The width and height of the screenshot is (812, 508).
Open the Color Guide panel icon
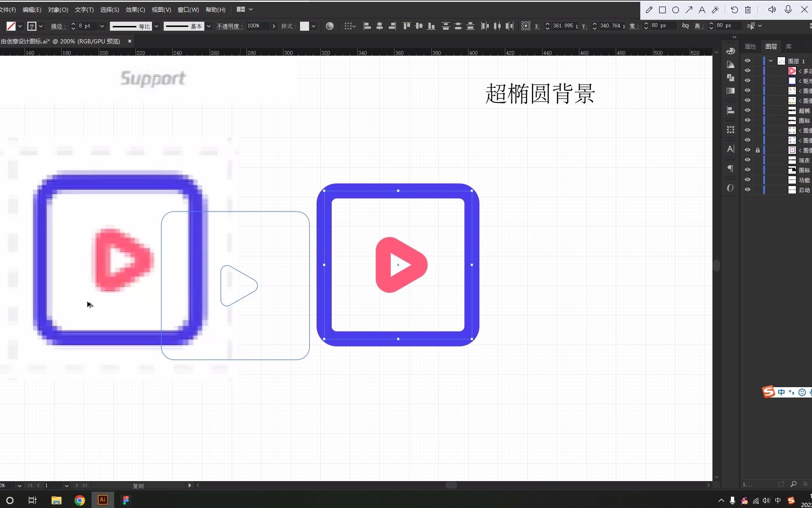[x=730, y=64]
